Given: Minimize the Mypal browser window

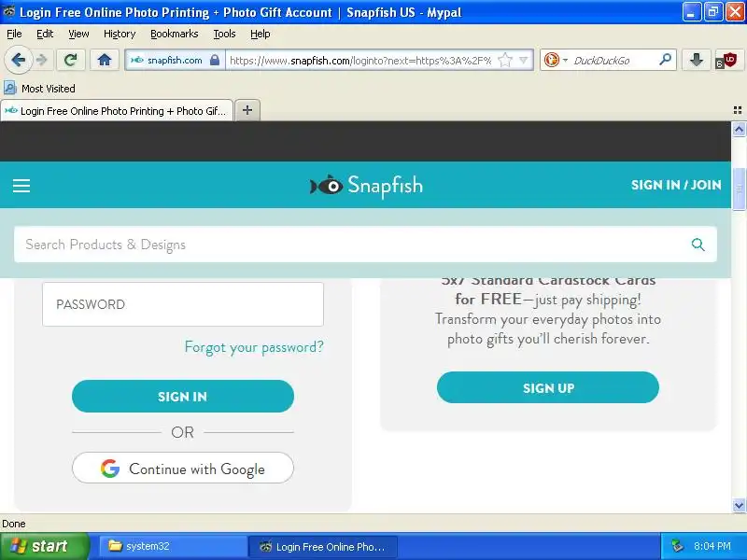Looking at the screenshot, I should 691,12.
